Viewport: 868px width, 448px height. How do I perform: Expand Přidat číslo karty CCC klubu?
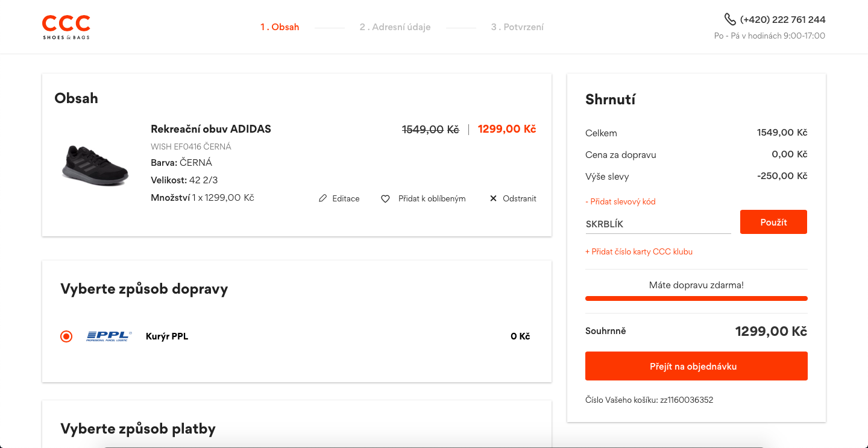[639, 251]
